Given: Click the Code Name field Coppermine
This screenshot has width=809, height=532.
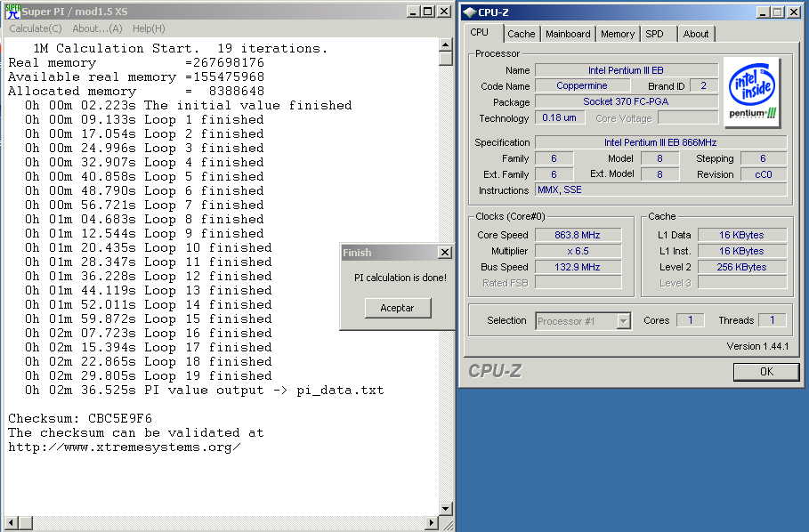Looking at the screenshot, I should coord(582,85).
